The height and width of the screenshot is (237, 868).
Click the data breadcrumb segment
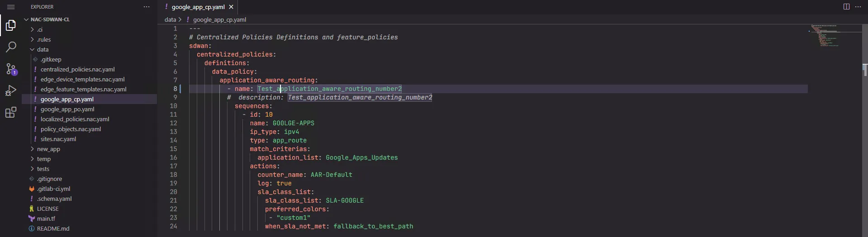point(170,19)
